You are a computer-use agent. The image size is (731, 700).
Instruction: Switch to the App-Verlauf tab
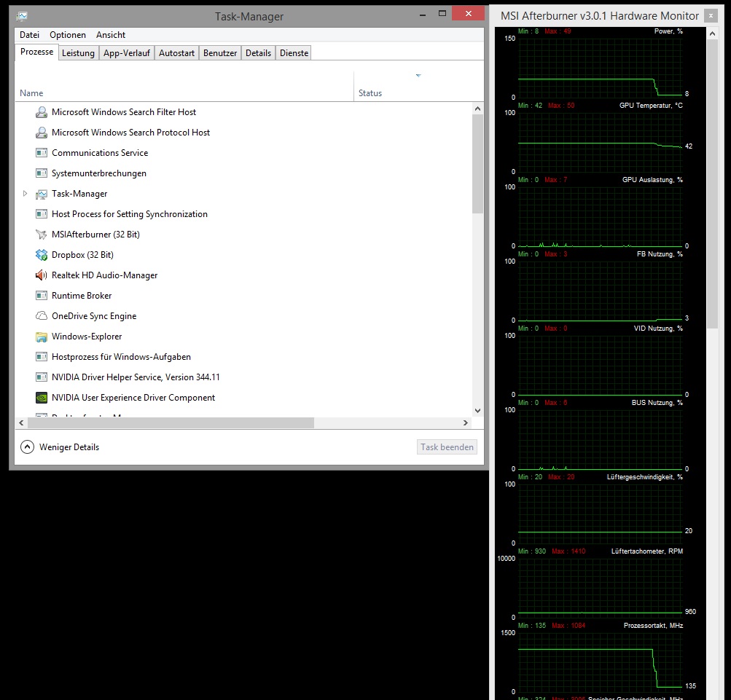click(x=127, y=53)
